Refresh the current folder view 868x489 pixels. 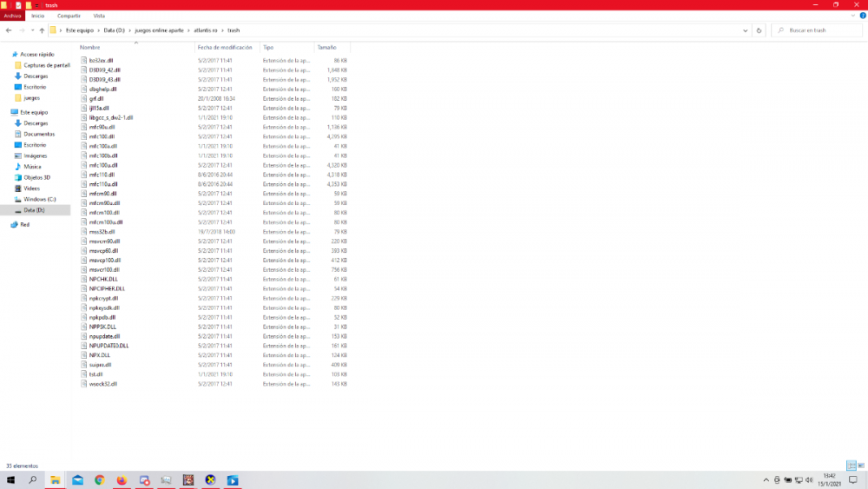tap(759, 30)
